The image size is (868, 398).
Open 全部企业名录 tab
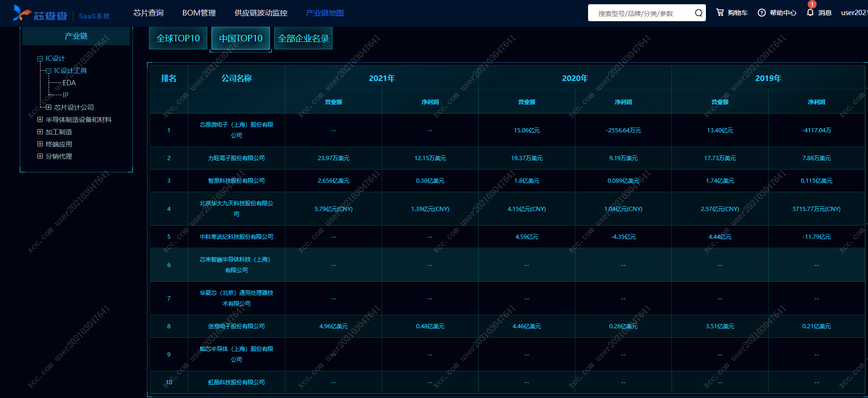click(x=303, y=38)
